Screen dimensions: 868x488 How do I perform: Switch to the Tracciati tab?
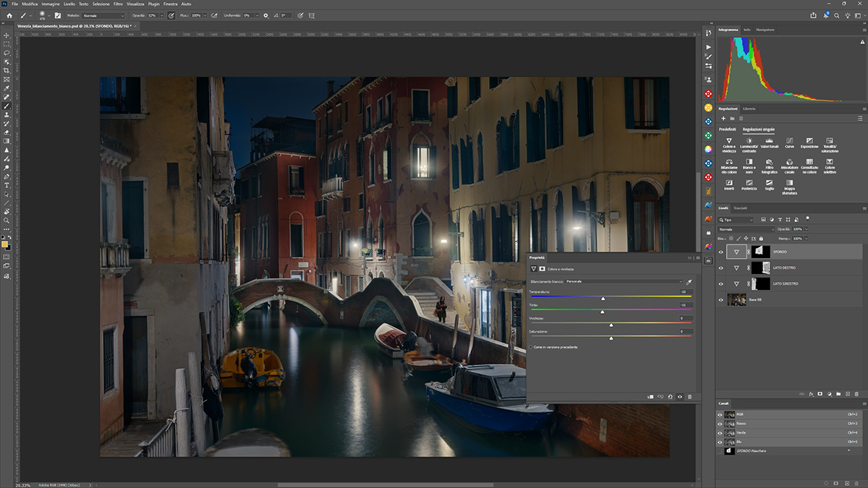click(x=740, y=207)
